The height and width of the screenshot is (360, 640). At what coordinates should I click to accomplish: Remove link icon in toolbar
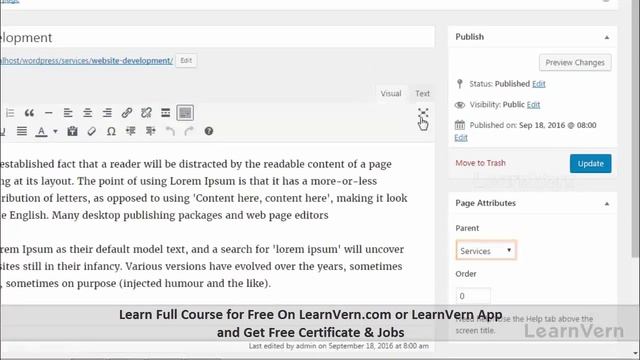pyautogui.click(x=146, y=113)
